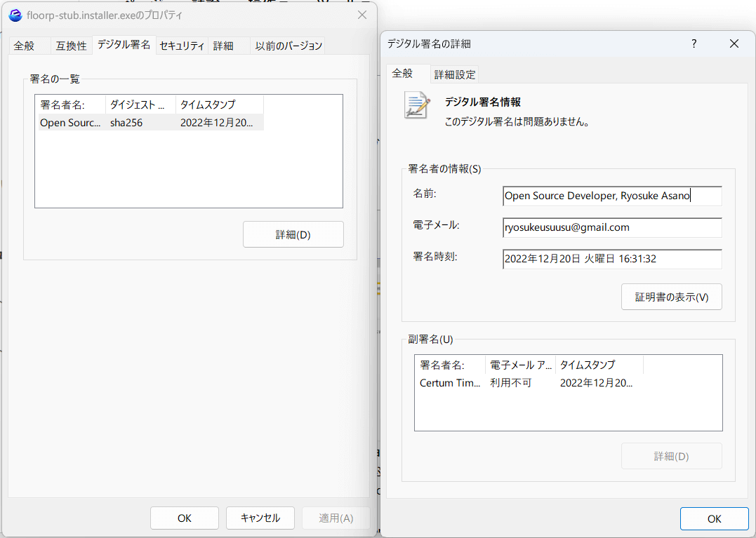756x538 pixels.
Task: Click the digital signature certificate icon
Action: tap(416, 105)
